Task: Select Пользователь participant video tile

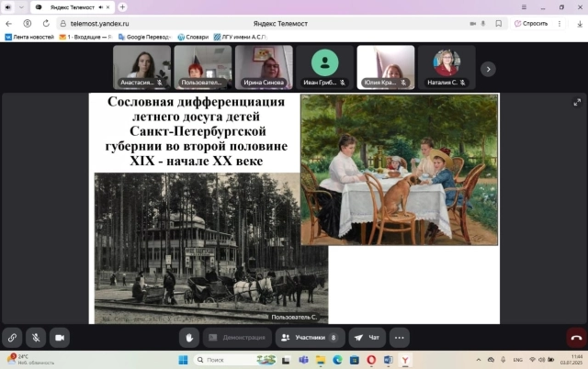Action: (203, 67)
